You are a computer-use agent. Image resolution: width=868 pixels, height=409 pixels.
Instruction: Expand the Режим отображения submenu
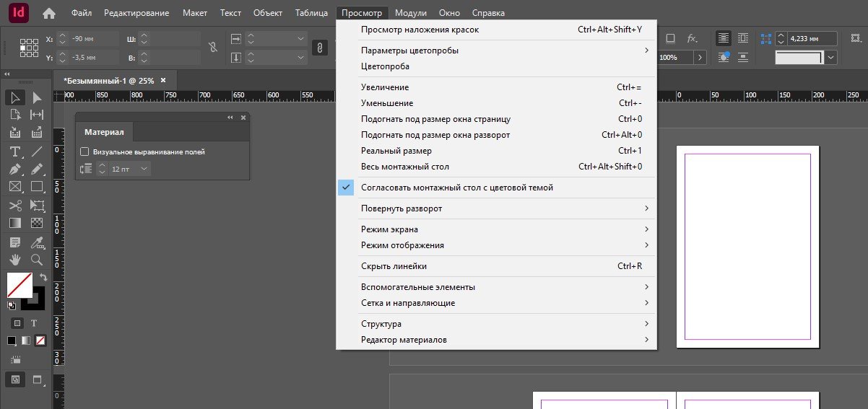point(496,245)
